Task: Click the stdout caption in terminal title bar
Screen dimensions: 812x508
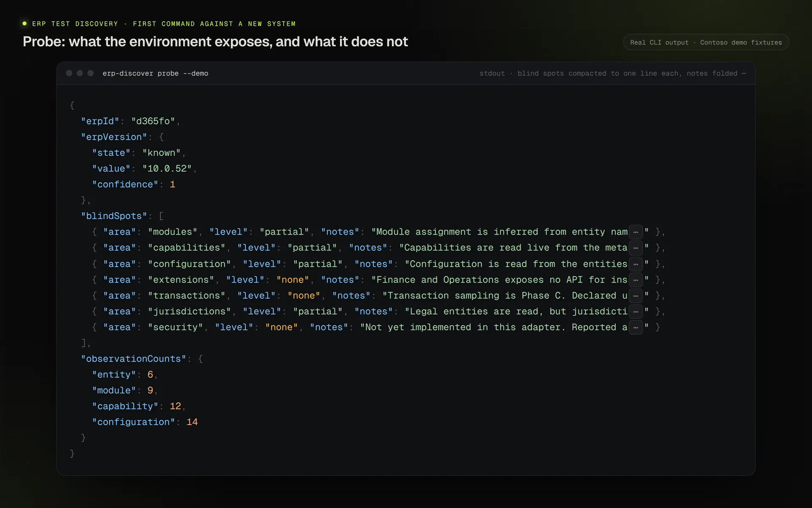Action: pyautogui.click(x=612, y=73)
